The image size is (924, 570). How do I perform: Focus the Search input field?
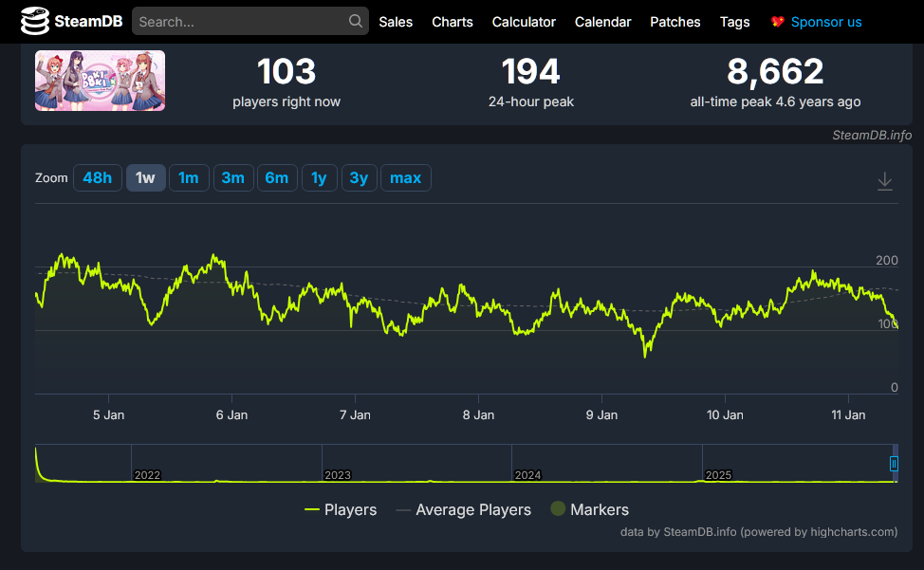(x=250, y=21)
